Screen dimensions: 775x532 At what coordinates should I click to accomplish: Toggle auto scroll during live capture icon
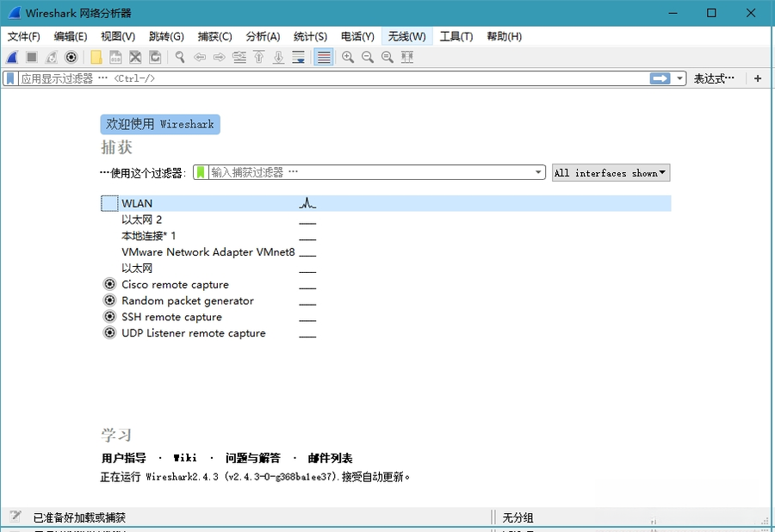[299, 58]
